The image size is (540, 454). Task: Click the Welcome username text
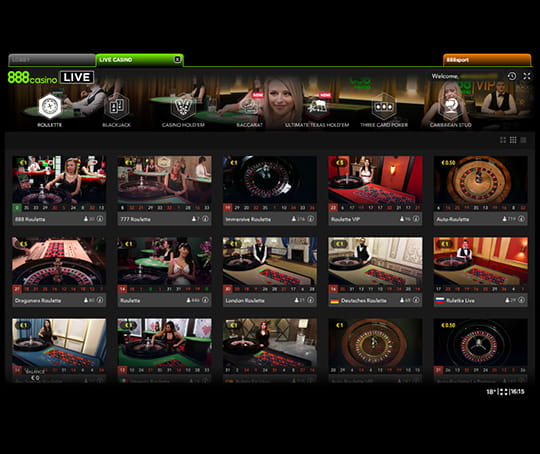point(465,76)
